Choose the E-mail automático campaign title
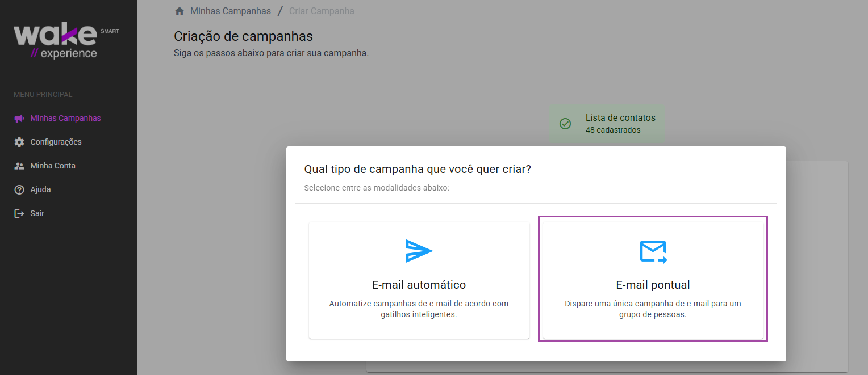This screenshot has height=375, width=868. (419, 285)
